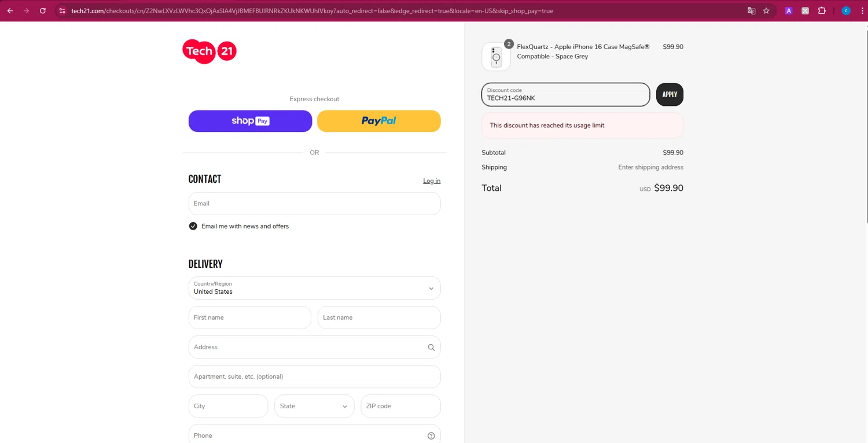The image size is (868, 443).
Task: Focus the ZIP code field
Action: pyautogui.click(x=400, y=406)
